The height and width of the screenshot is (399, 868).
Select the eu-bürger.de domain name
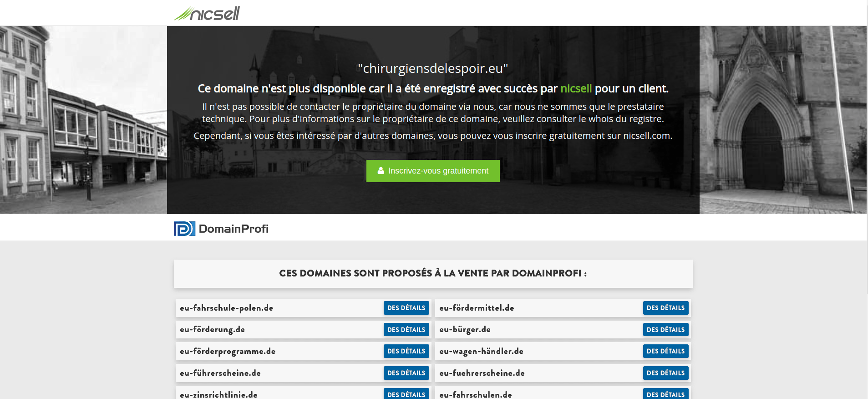point(465,330)
